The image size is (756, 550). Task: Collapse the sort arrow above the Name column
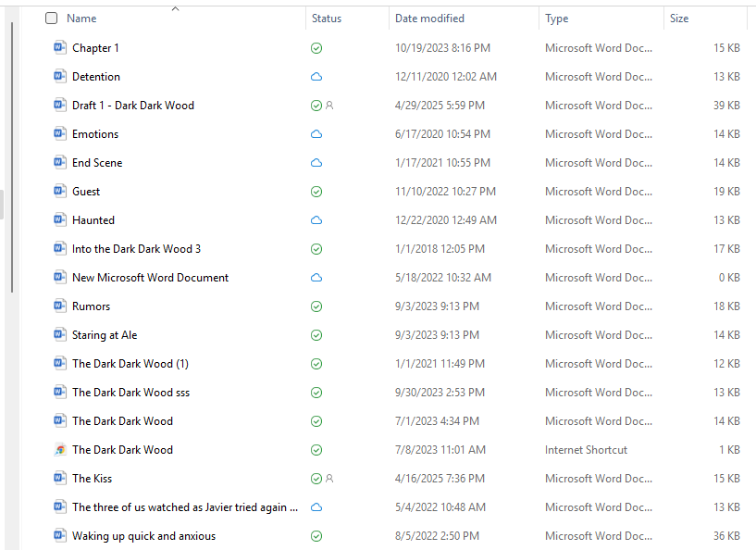(175, 8)
